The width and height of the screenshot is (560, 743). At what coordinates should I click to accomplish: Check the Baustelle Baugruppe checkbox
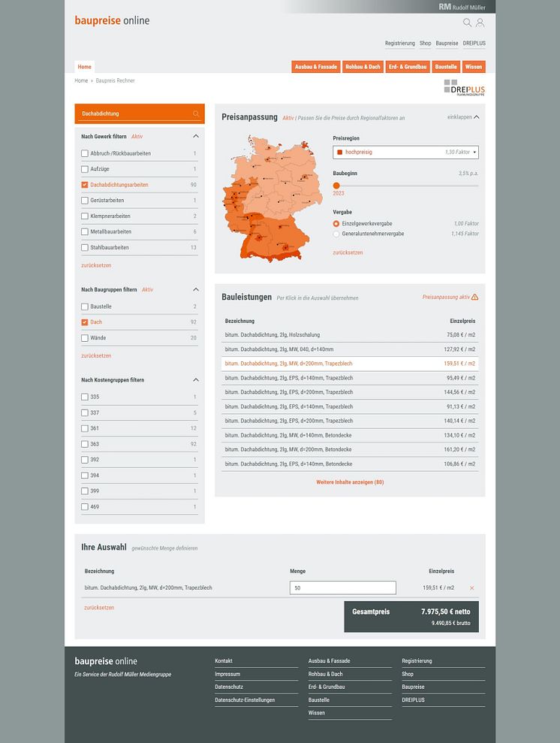(x=85, y=307)
